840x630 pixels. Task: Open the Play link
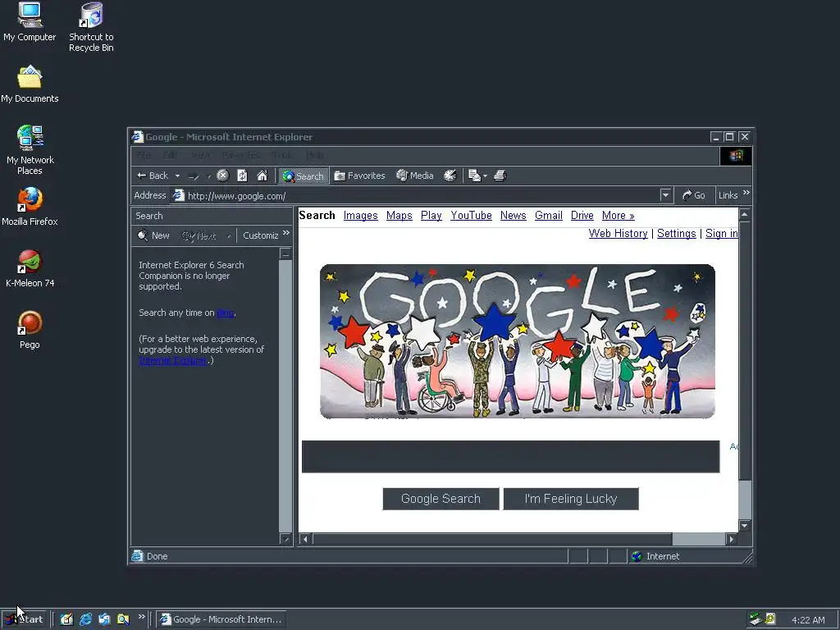pos(431,216)
